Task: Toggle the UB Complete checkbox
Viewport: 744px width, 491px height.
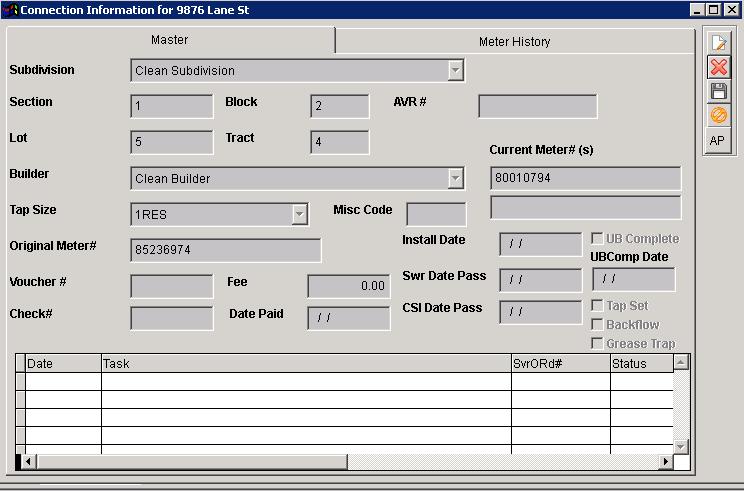Action: point(597,239)
